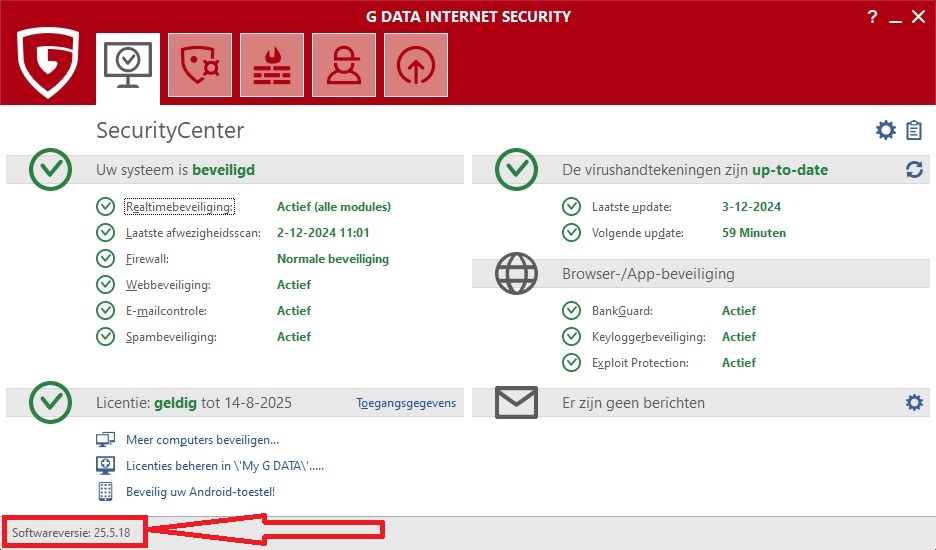Click the '3-12-2024' last update date

[x=751, y=207]
